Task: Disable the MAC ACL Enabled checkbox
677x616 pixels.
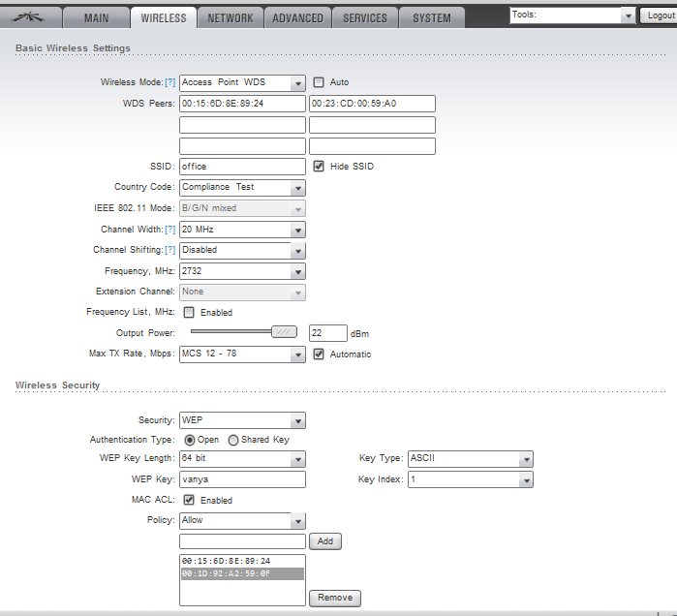Action: click(189, 501)
